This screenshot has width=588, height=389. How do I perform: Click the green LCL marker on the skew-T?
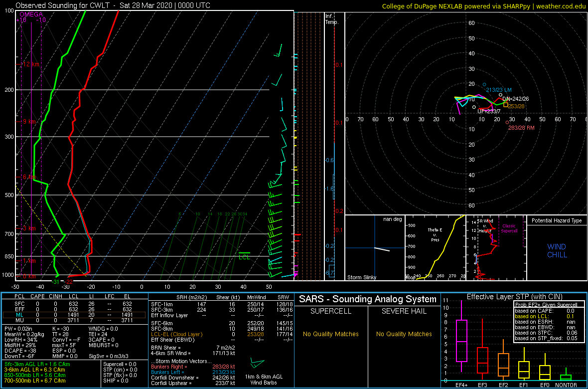point(245,256)
